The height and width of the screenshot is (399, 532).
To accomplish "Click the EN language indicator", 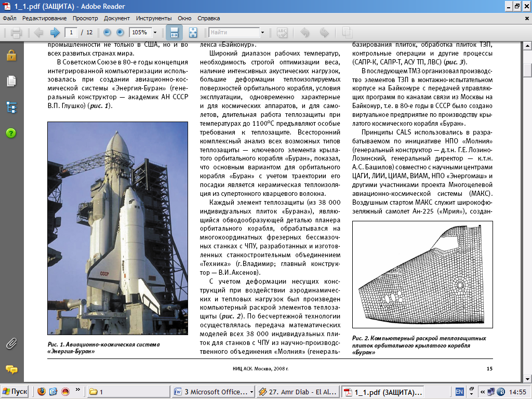I will click(x=459, y=392).
